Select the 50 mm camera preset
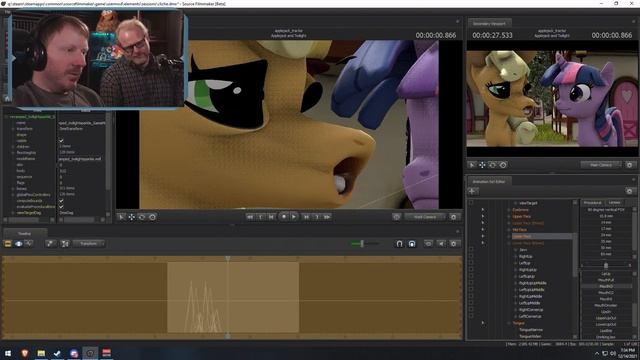Image resolution: width=640 pixels, height=360 pixels. coord(606,248)
